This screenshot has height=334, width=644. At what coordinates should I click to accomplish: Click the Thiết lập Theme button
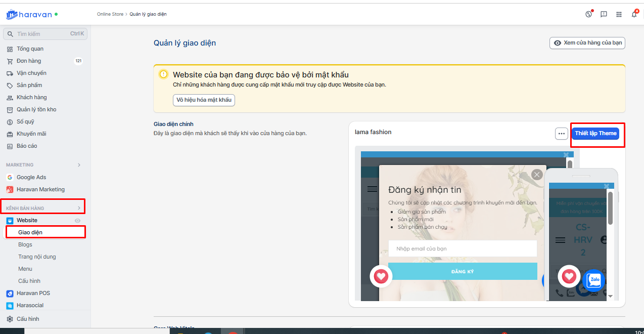click(x=595, y=134)
